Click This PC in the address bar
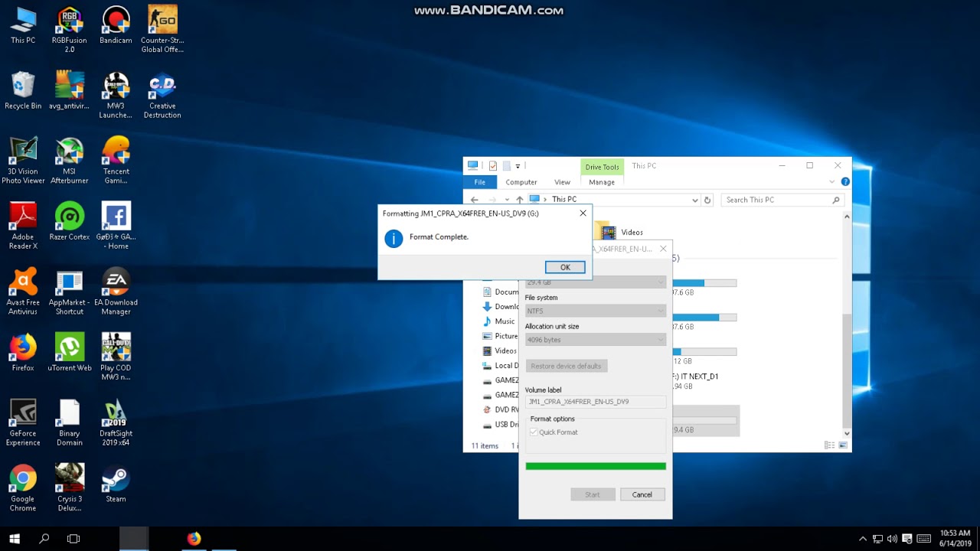Viewport: 980px width, 551px height. pyautogui.click(x=564, y=200)
